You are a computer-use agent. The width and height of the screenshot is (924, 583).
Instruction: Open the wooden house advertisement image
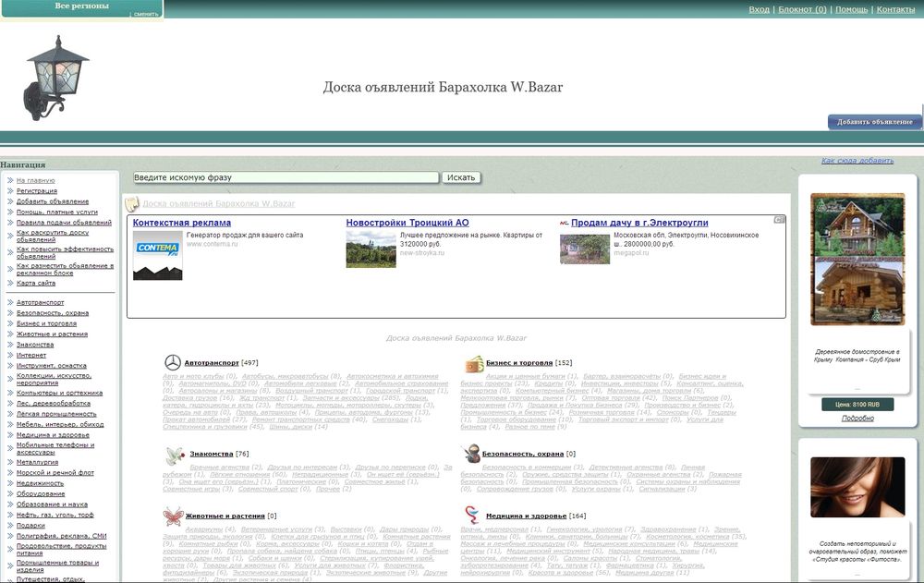click(857, 260)
